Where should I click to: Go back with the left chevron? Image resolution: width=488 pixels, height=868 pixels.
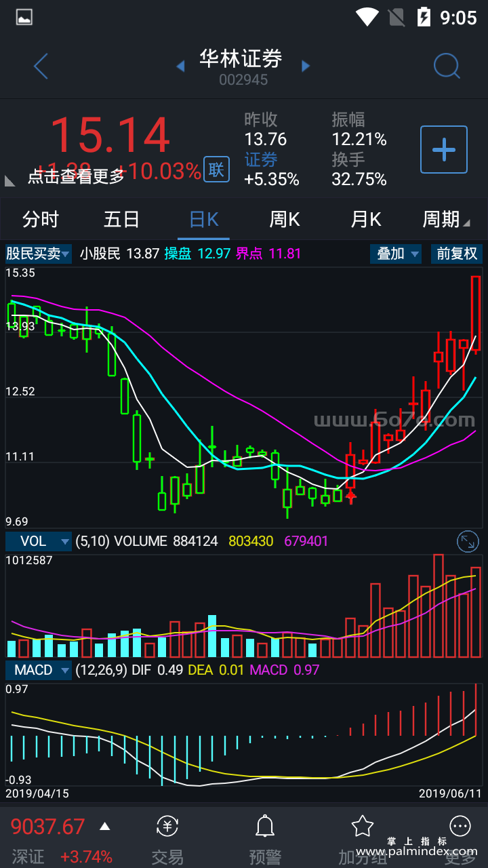[41, 66]
